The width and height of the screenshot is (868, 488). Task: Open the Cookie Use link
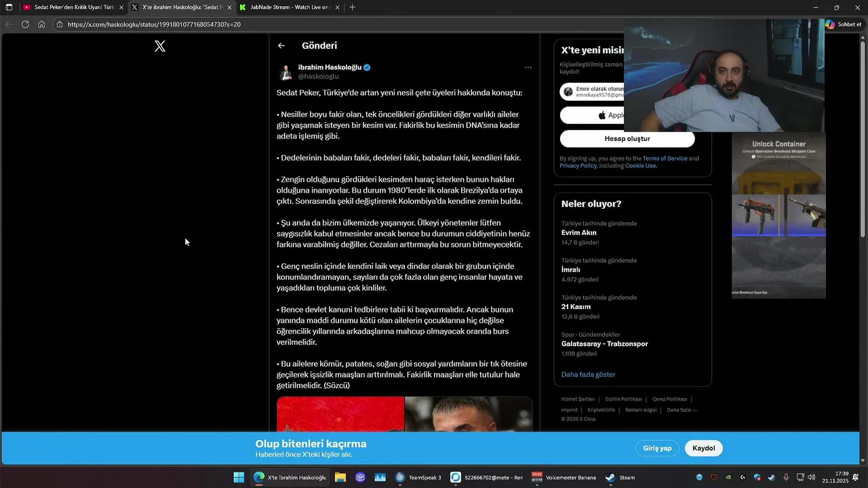coord(640,166)
